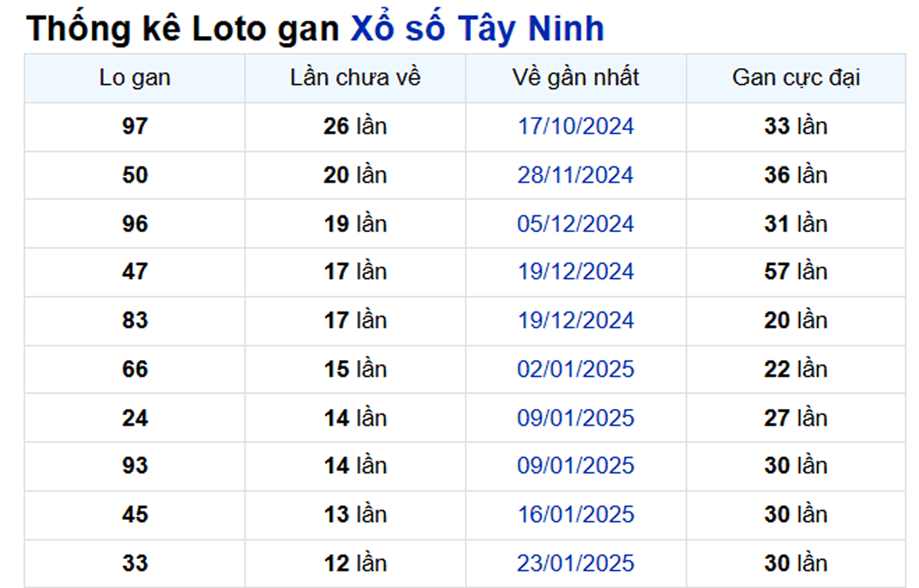Screen dimensions: 919x588
Task: Open the 09/01/2025 link in row 93
Action: pyautogui.click(x=576, y=465)
